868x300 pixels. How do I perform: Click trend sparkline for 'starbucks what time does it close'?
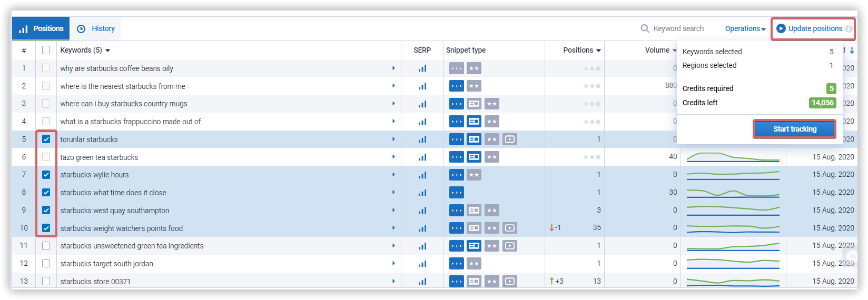click(733, 193)
